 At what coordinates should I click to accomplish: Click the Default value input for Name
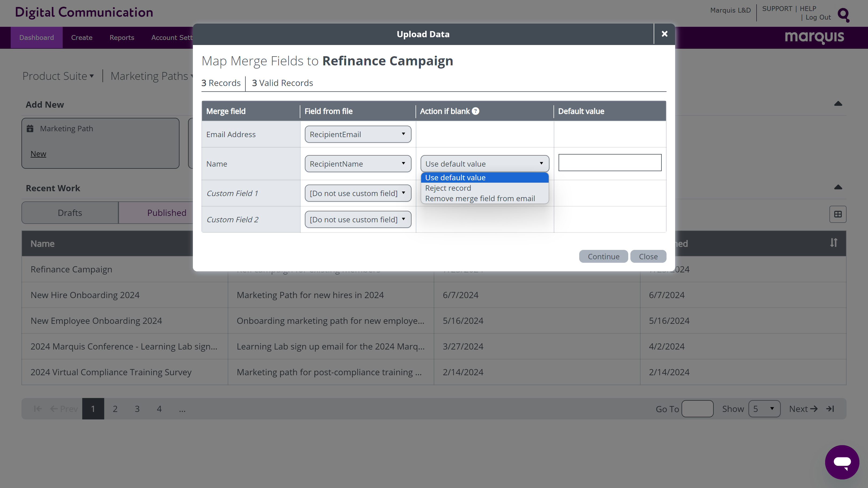pyautogui.click(x=610, y=163)
